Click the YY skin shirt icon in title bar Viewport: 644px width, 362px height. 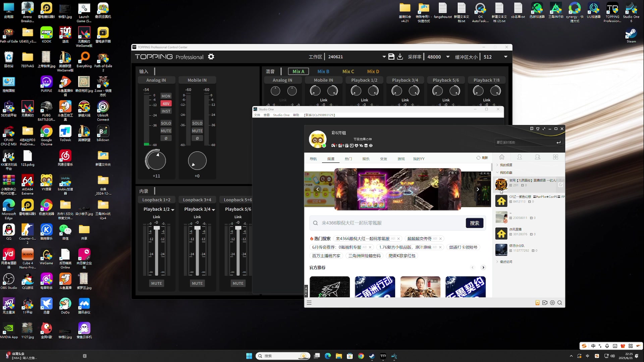(x=538, y=129)
